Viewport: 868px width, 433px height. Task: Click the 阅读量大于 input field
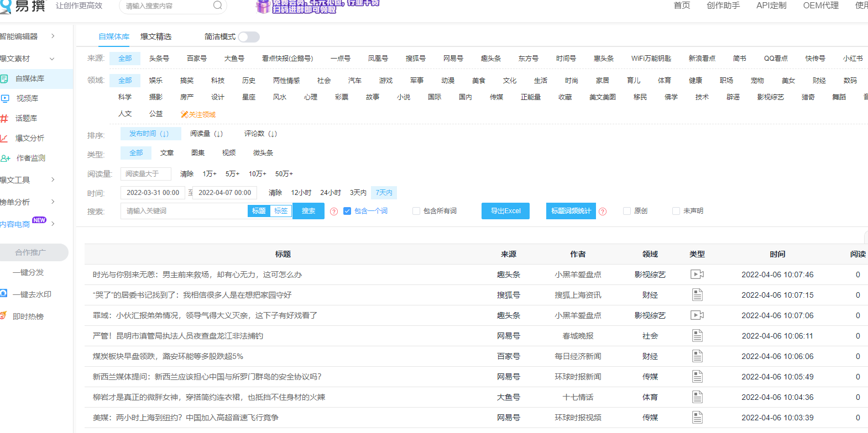click(x=146, y=174)
